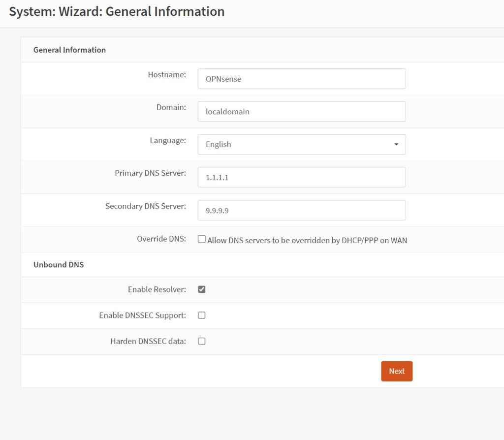The width and height of the screenshot is (504, 440).
Task: Click the 'Secondary DNS Server:' label
Action: click(146, 206)
